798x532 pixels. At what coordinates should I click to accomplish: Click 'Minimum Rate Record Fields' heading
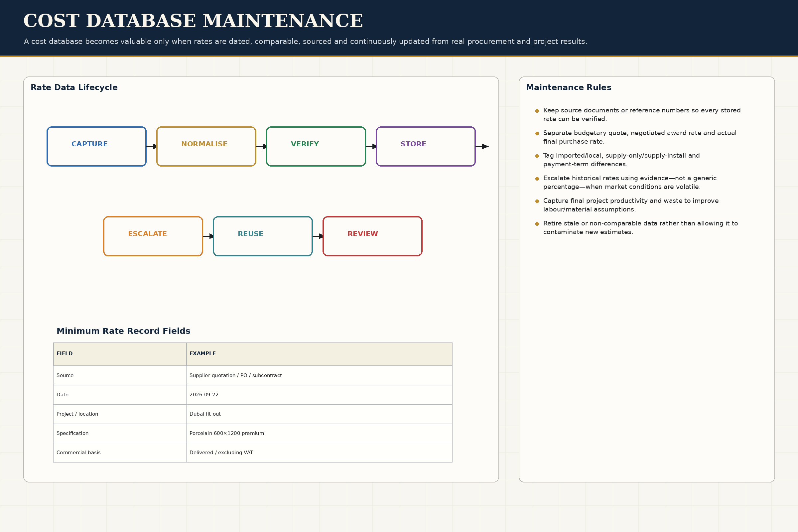tap(123, 331)
